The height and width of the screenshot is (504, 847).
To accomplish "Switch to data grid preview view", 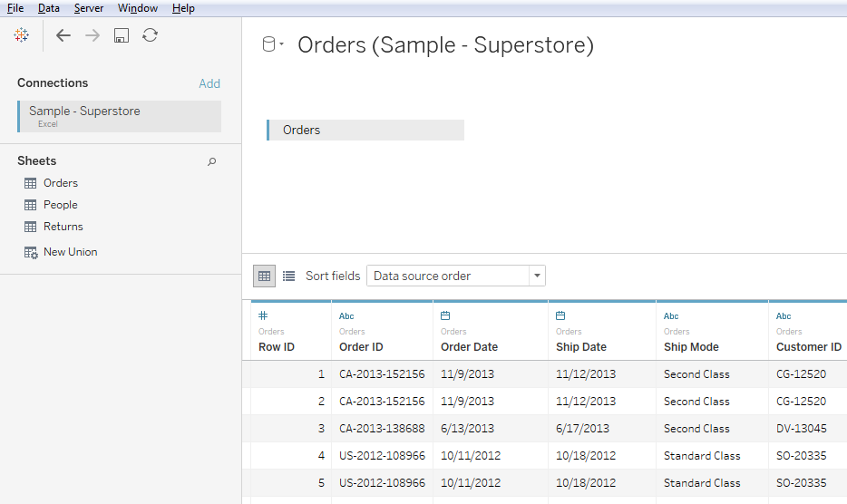I will tap(264, 276).
